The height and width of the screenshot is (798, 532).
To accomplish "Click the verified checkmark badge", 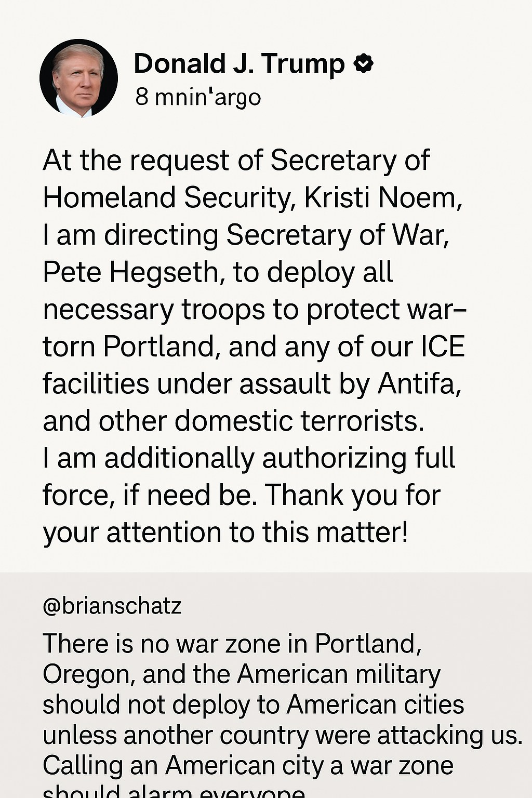I will (x=363, y=64).
